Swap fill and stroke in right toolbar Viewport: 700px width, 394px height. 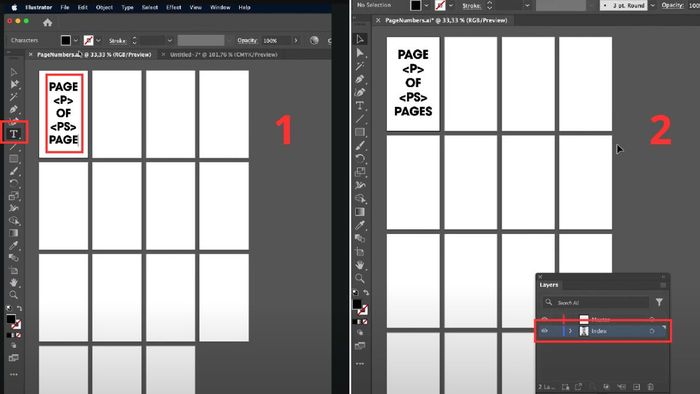pyautogui.click(x=366, y=293)
